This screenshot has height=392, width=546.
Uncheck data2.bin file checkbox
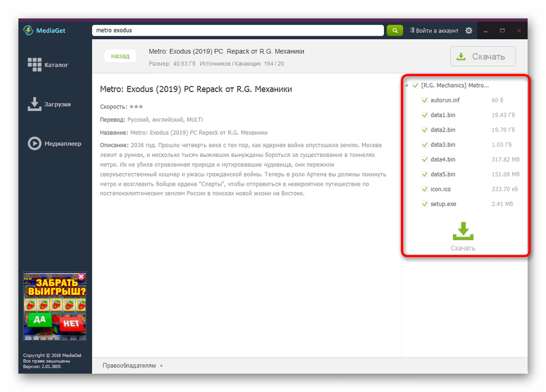coord(425,130)
